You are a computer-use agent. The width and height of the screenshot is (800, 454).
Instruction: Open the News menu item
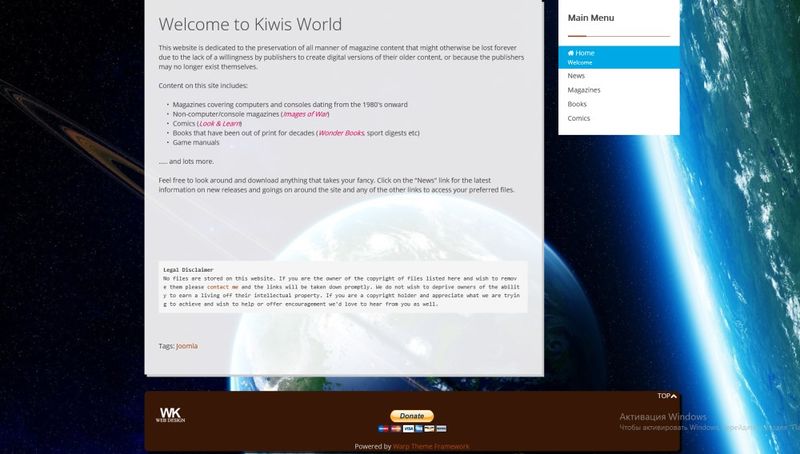tap(576, 75)
